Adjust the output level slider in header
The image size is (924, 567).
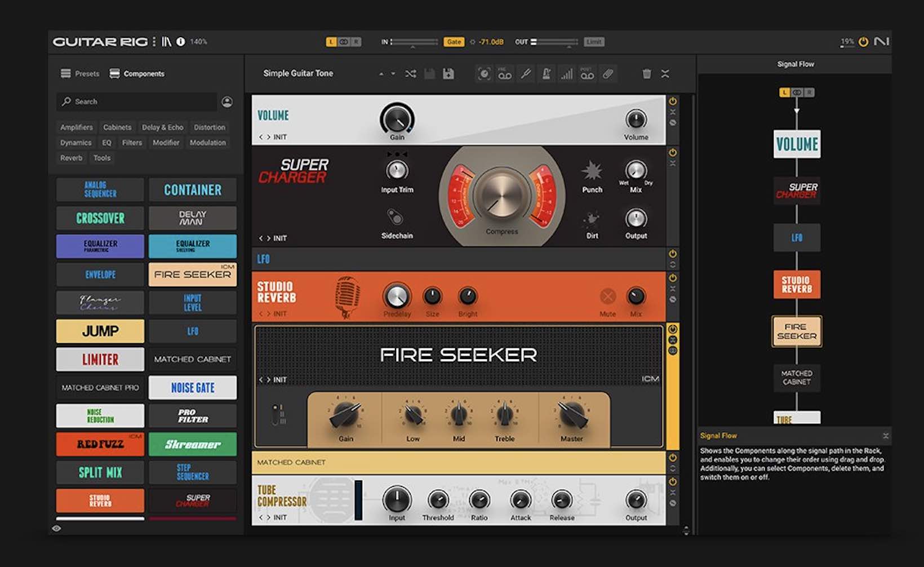tap(554, 42)
